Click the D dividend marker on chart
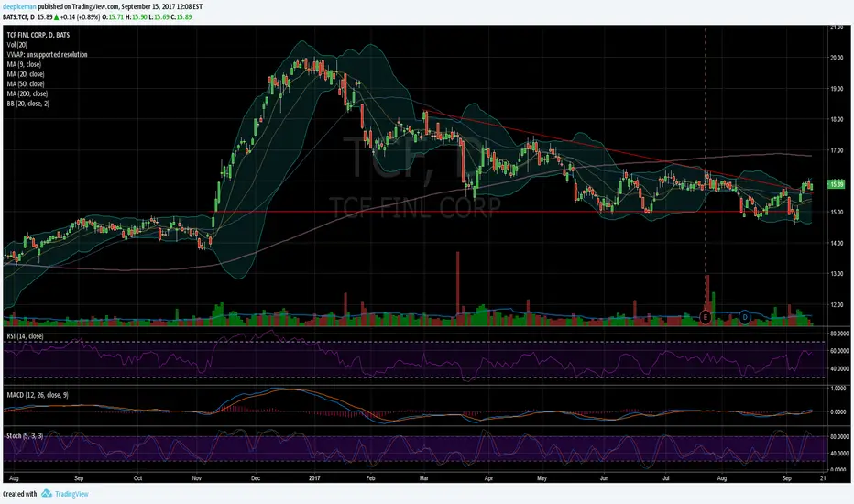Image resolution: width=854 pixels, height=504 pixels. (x=745, y=317)
